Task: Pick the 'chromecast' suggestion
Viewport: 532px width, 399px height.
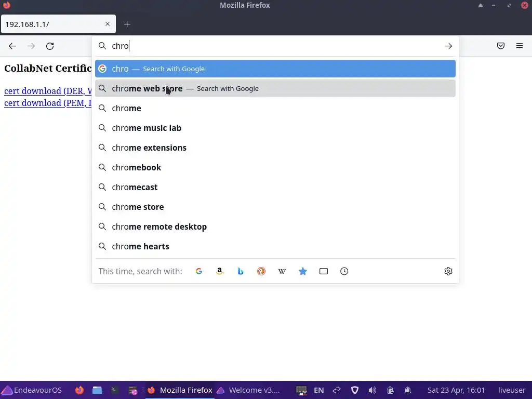Action: (275, 187)
